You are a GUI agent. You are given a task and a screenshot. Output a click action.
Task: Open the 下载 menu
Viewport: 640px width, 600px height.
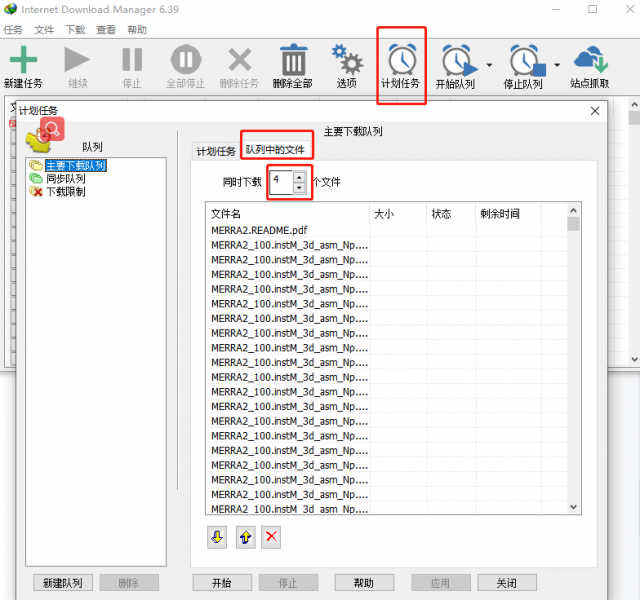75,30
